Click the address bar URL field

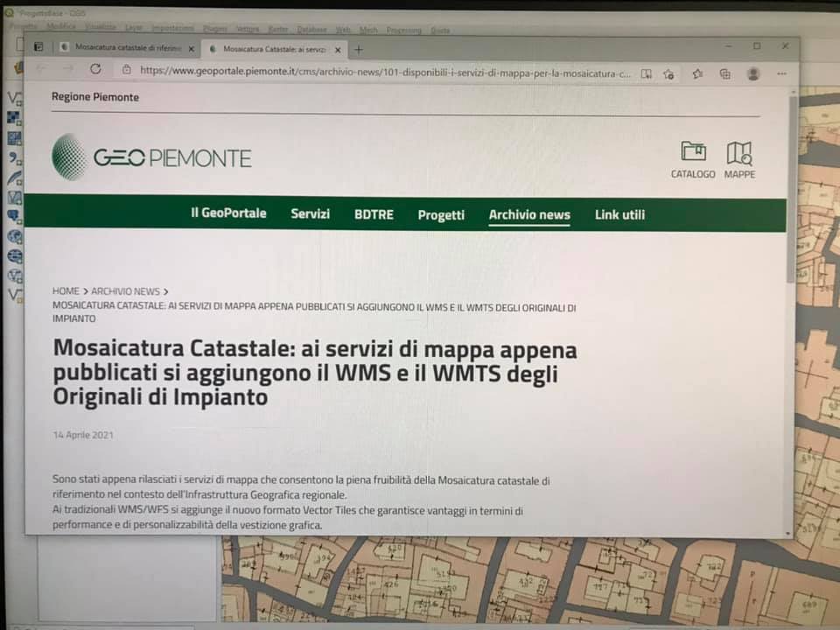click(385, 71)
